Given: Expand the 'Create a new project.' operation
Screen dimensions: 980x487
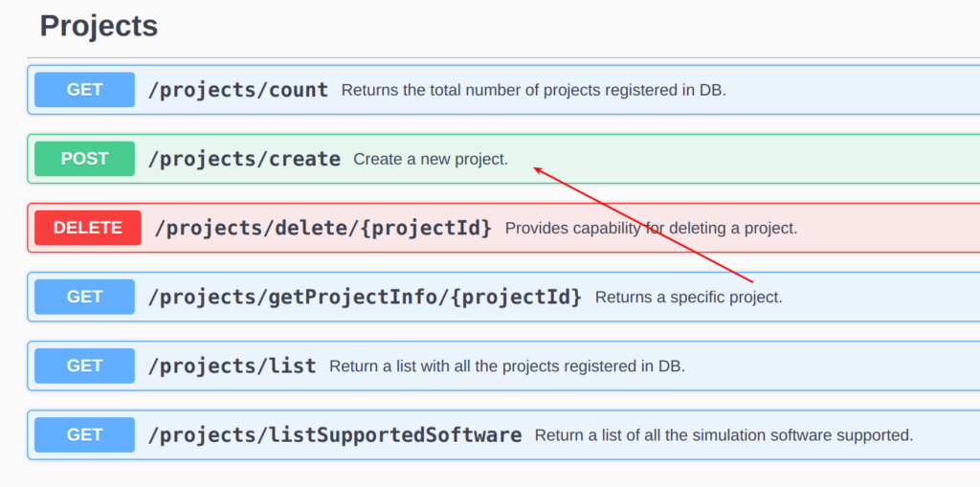Looking at the screenshot, I should pos(503,159).
